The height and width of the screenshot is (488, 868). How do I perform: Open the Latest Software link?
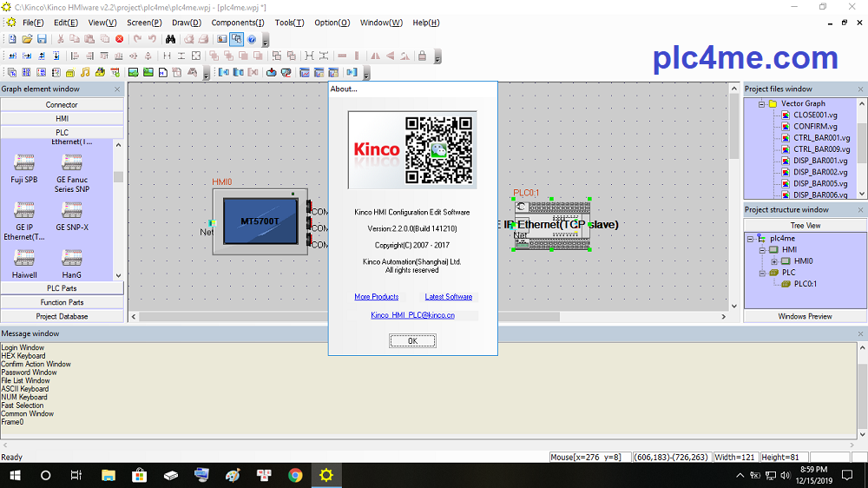click(x=448, y=297)
